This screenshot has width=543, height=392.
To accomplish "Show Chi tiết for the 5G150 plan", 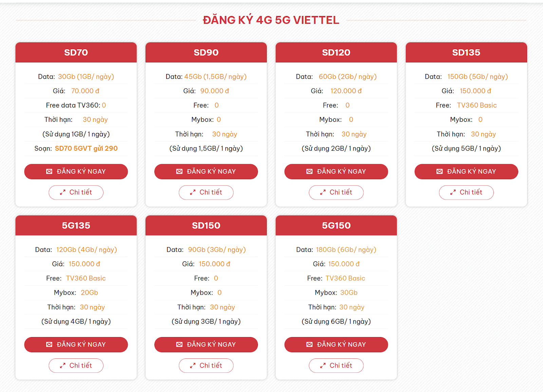I will coord(336,366).
